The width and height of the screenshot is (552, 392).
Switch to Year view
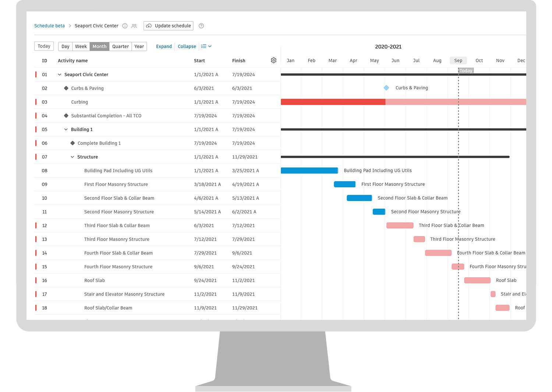[x=139, y=46]
